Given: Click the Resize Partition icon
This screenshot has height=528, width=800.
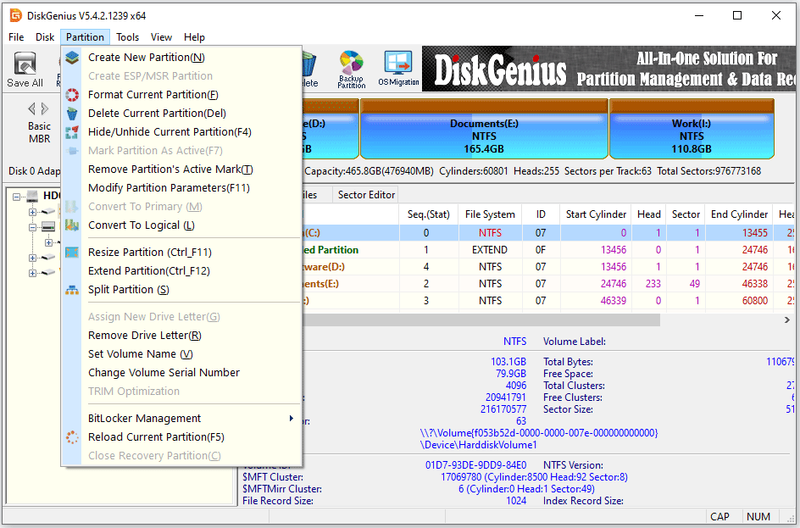Looking at the screenshot, I should (x=72, y=252).
